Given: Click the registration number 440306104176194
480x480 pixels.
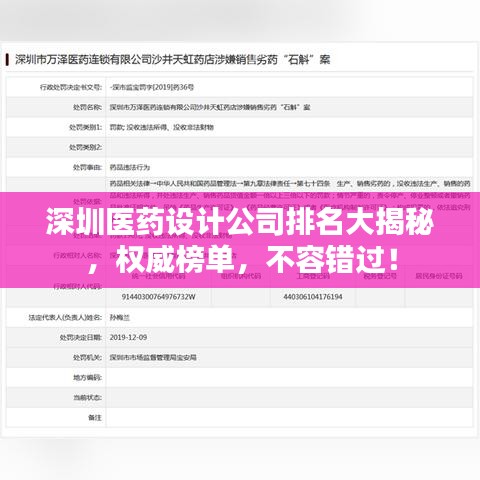Looking at the screenshot, I should click(313, 297).
